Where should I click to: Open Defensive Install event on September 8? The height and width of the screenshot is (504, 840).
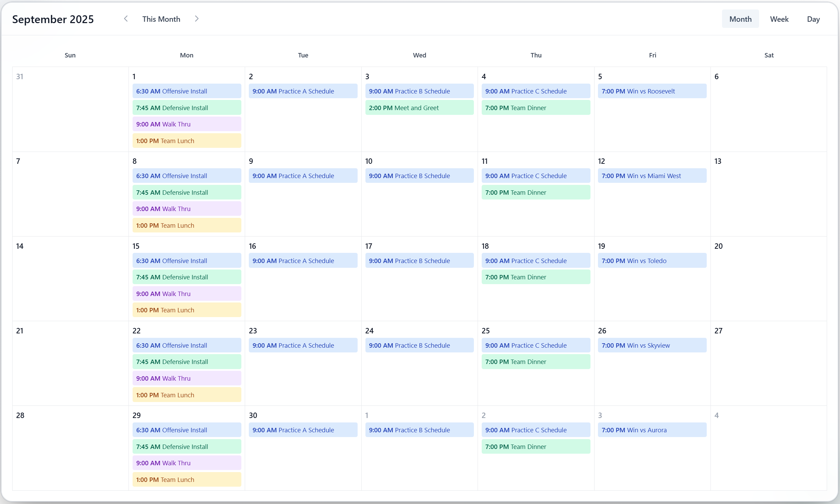click(x=187, y=192)
